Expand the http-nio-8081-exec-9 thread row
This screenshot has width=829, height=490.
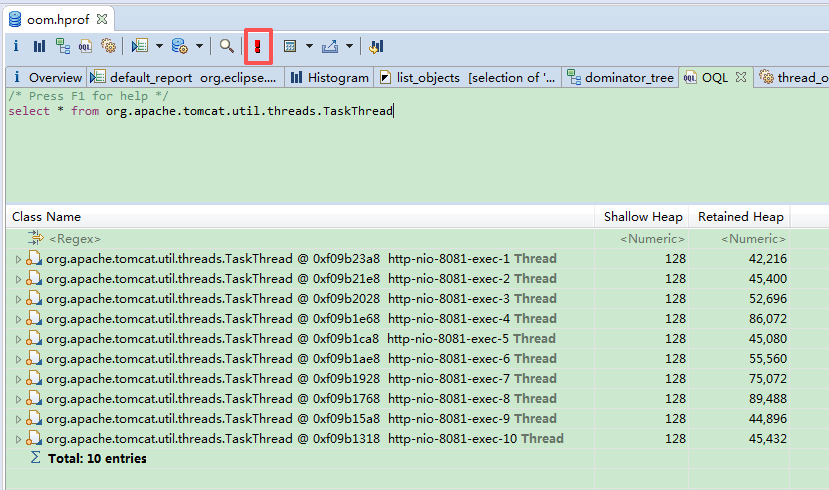[x=18, y=419]
